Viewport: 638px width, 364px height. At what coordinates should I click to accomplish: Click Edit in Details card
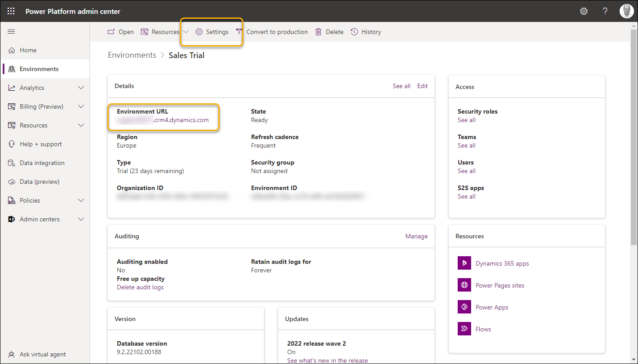[x=422, y=86]
